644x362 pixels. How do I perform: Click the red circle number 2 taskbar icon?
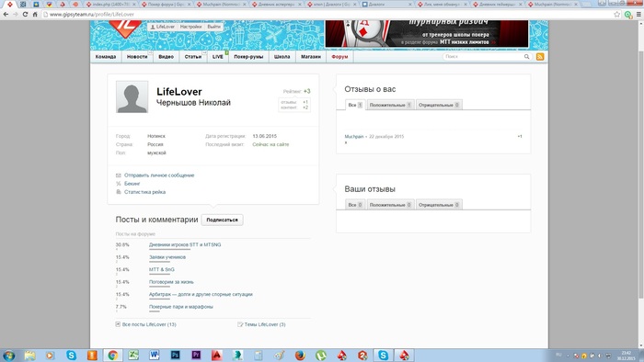[x=362, y=355]
